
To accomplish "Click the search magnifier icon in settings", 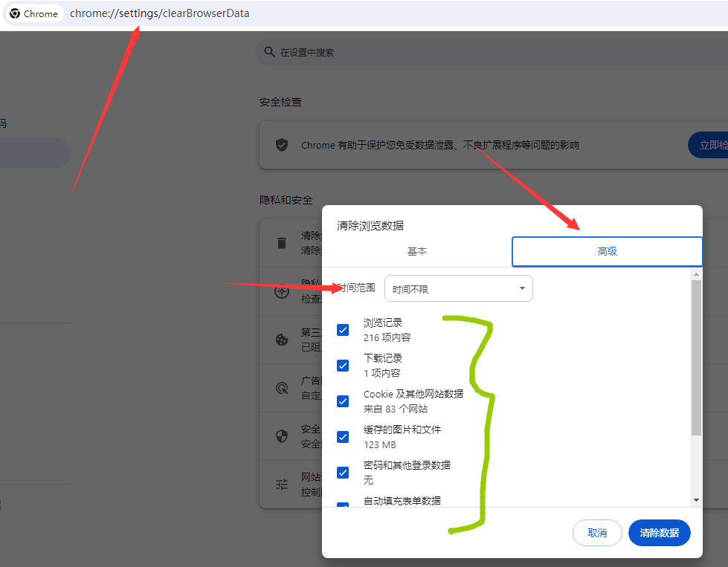I will point(268,52).
